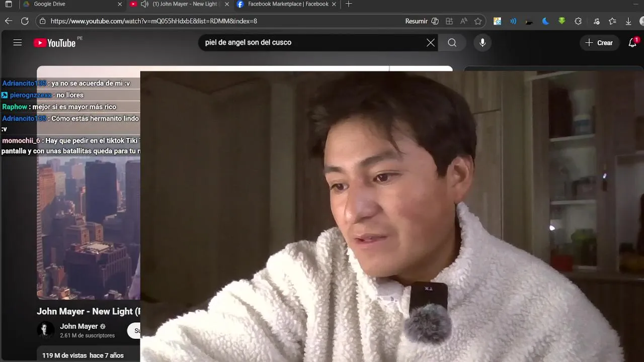Open the split screen / apps icon
Image resolution: width=644 pixels, height=362 pixels.
coord(449,21)
